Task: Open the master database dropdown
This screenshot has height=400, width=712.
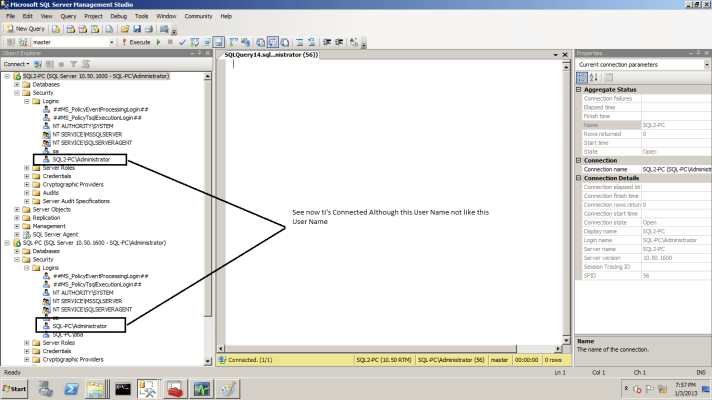Action: tap(112, 42)
